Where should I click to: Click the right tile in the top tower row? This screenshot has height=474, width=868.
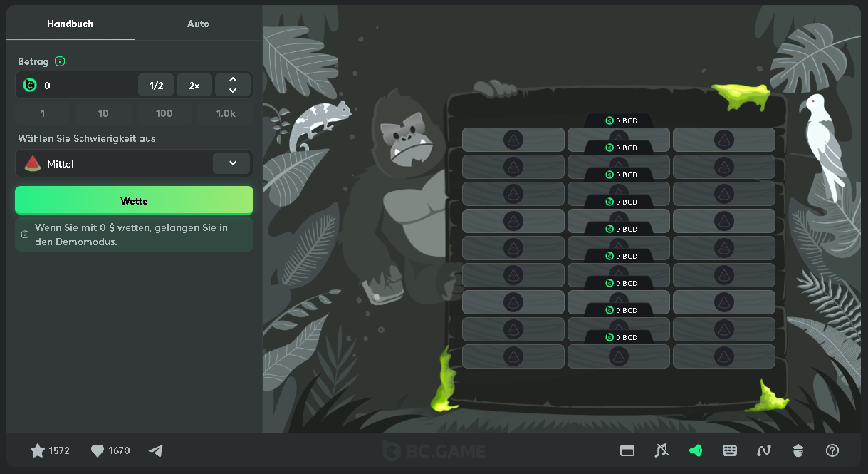coord(724,140)
